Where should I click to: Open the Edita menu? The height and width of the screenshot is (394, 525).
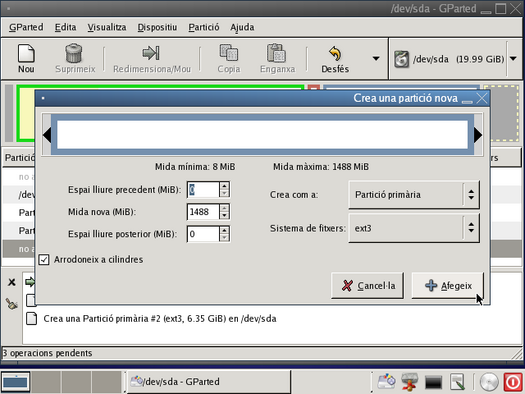coord(65,27)
